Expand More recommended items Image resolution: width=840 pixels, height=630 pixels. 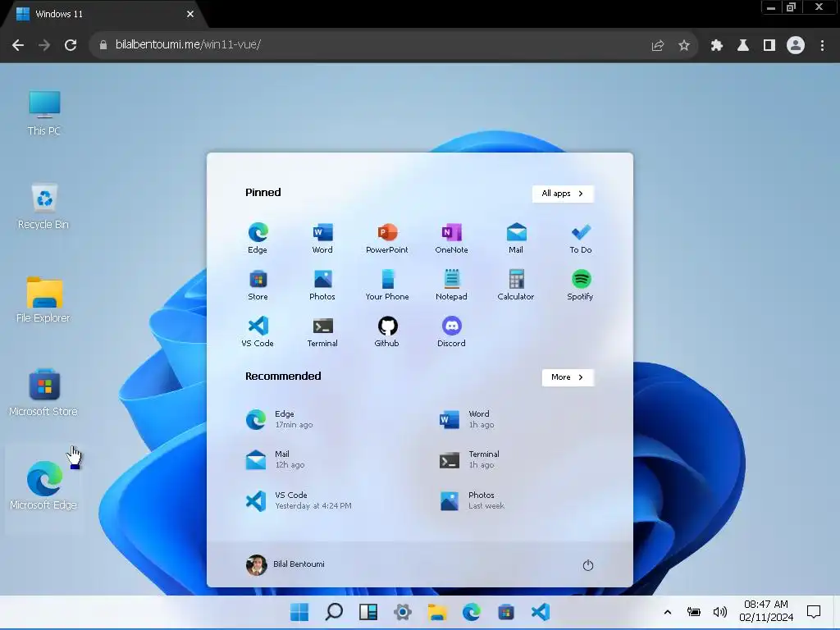[x=568, y=377]
